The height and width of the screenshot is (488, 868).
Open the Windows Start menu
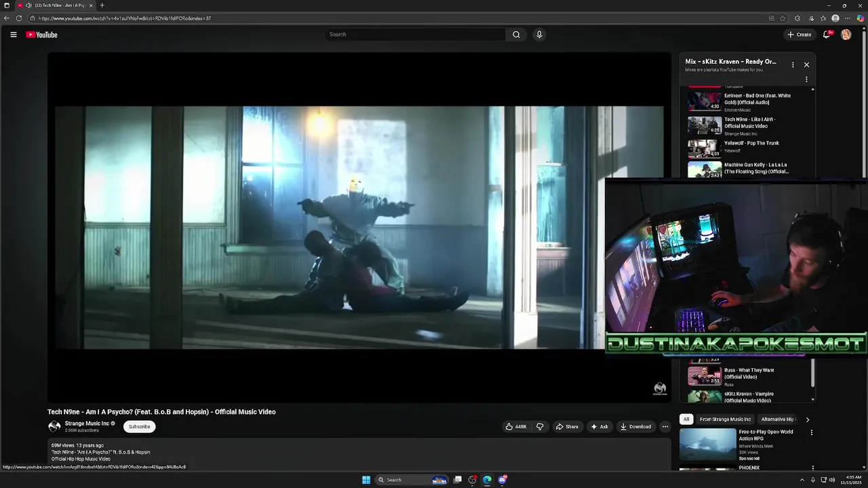(366, 480)
